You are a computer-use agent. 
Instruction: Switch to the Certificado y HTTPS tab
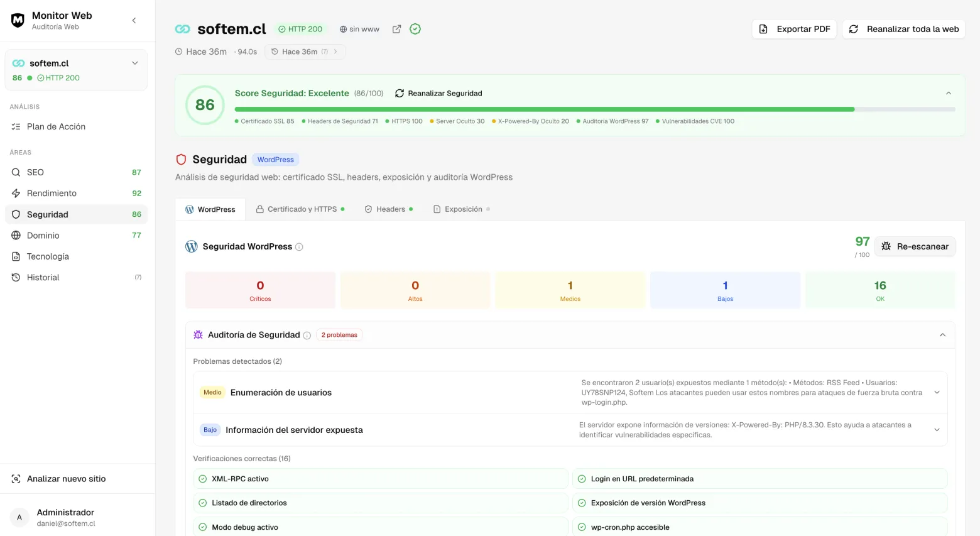click(x=300, y=209)
